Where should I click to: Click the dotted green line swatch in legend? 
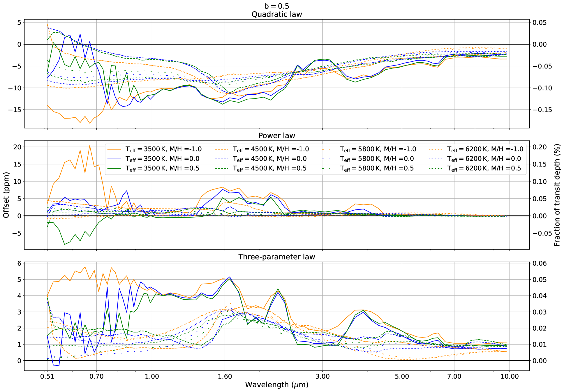436,168
